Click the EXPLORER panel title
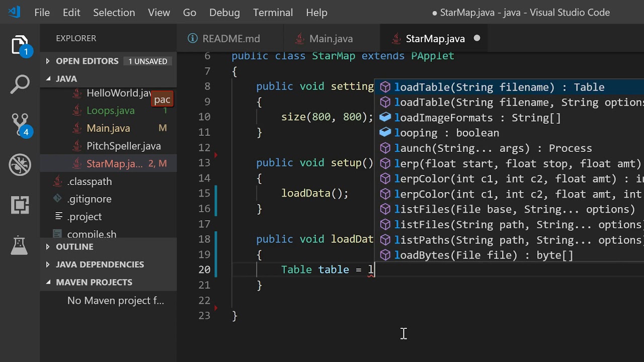Screen dimensions: 644x362 [76, 38]
